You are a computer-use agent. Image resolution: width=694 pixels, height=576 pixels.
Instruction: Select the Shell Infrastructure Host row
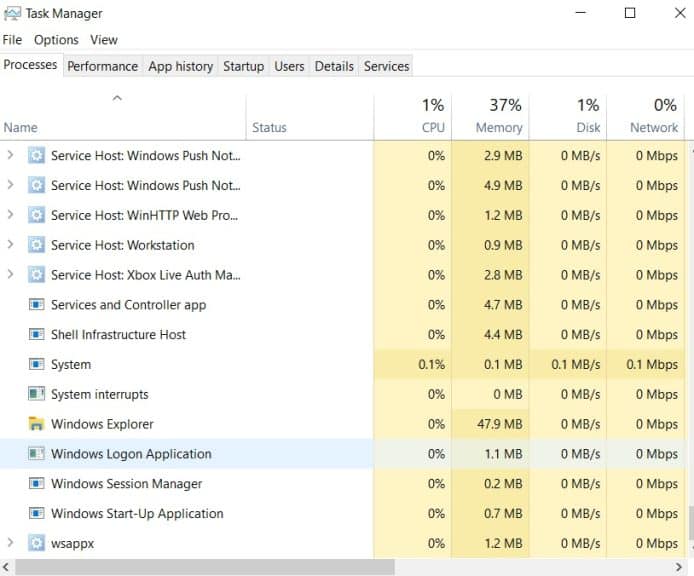tap(342, 334)
